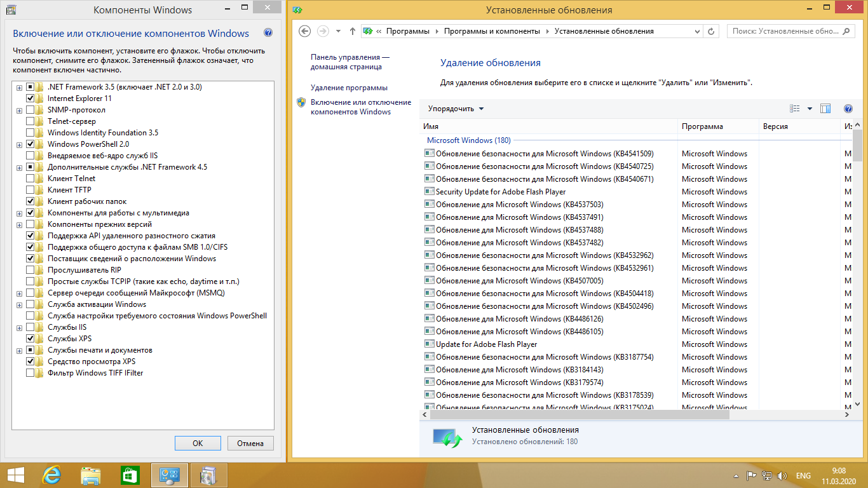The image size is (868, 488).
Task: Uncheck SMB 1.0/CIFS file sharing support
Action: (x=30, y=247)
